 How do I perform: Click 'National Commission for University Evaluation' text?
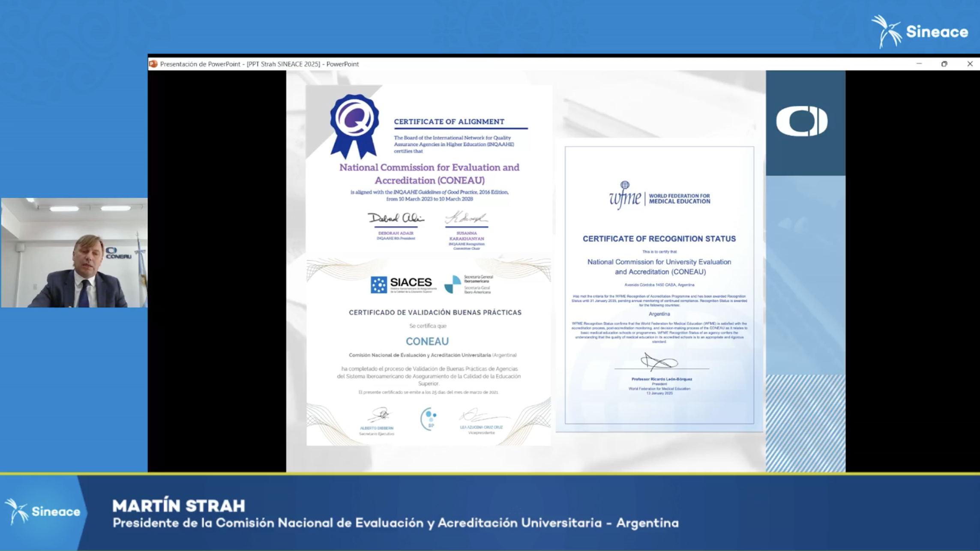click(x=659, y=262)
